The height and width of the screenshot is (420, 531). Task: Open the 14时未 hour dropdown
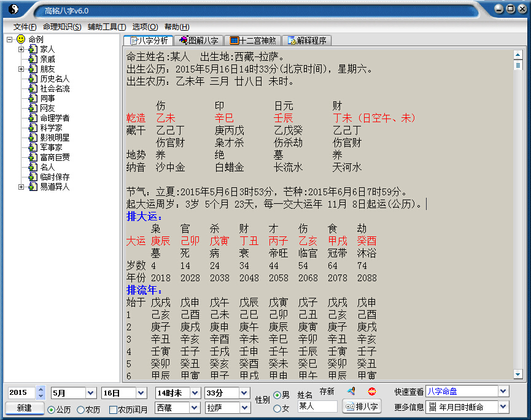195,393
